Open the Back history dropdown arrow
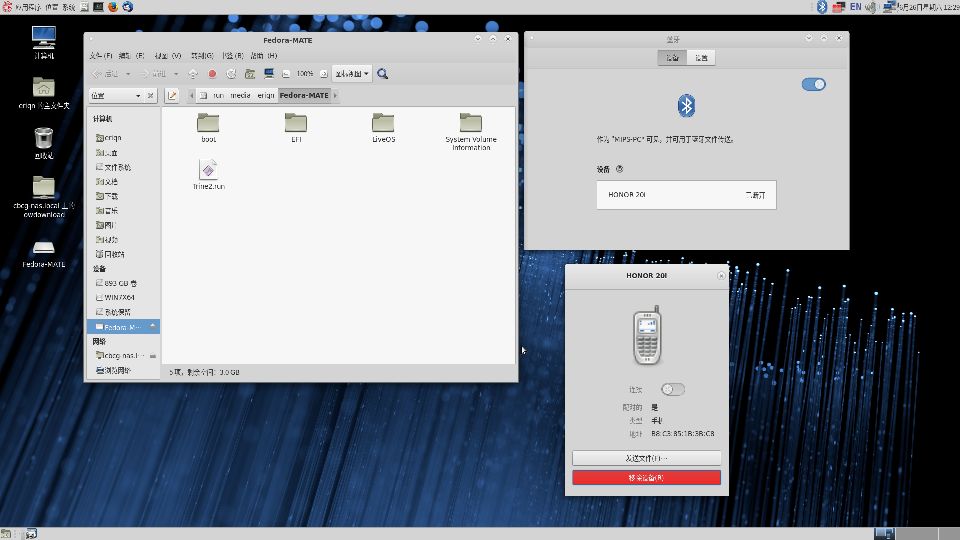The height and width of the screenshot is (540, 960). (128, 74)
